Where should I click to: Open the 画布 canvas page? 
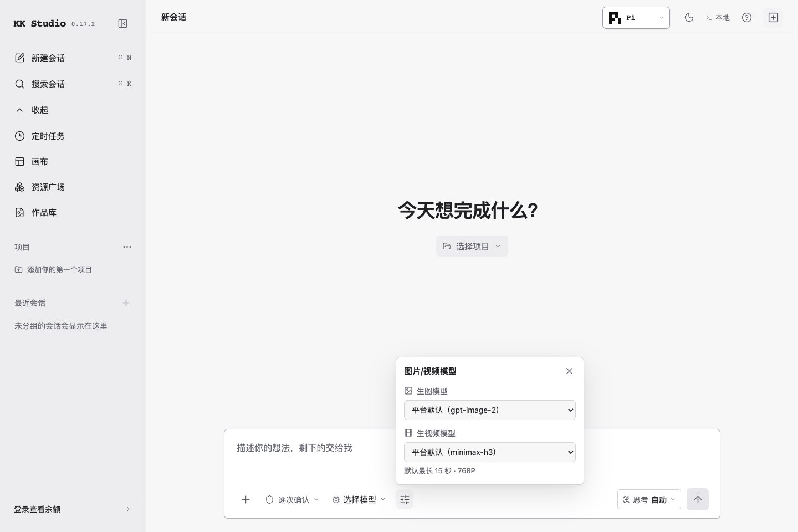[73, 161]
